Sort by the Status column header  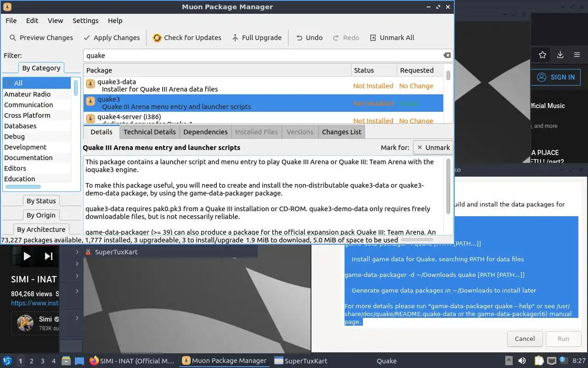(374, 70)
